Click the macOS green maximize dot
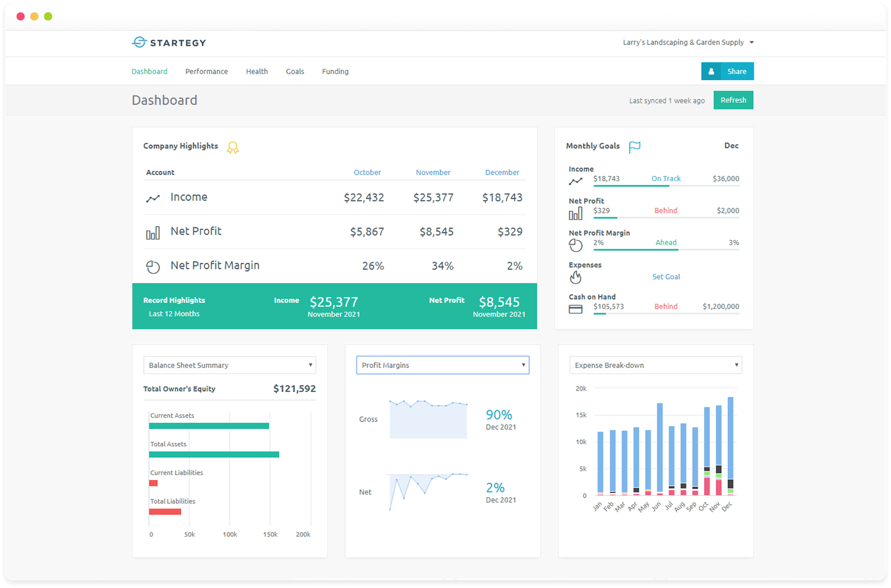 coord(48,17)
